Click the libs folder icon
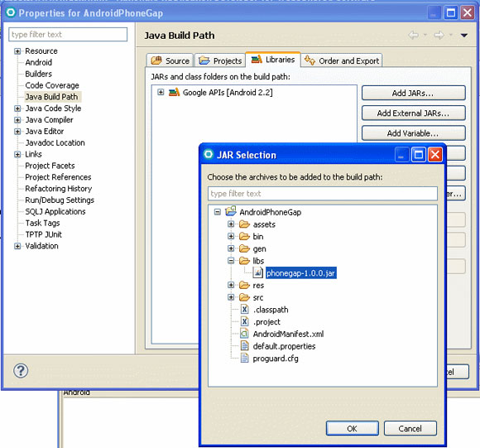This screenshot has height=448, width=480. (x=244, y=261)
